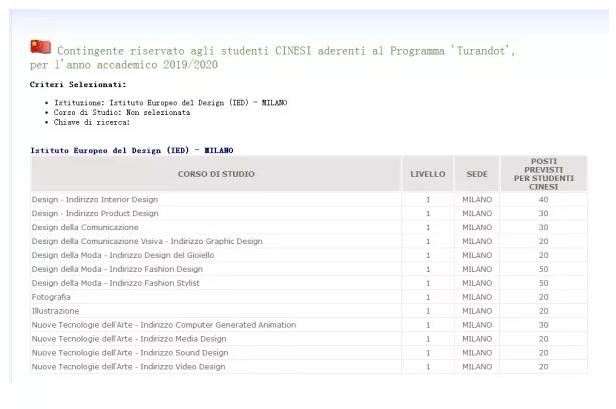Click the places value in the Product Design row
The height and width of the screenshot is (409, 616).
(543, 213)
